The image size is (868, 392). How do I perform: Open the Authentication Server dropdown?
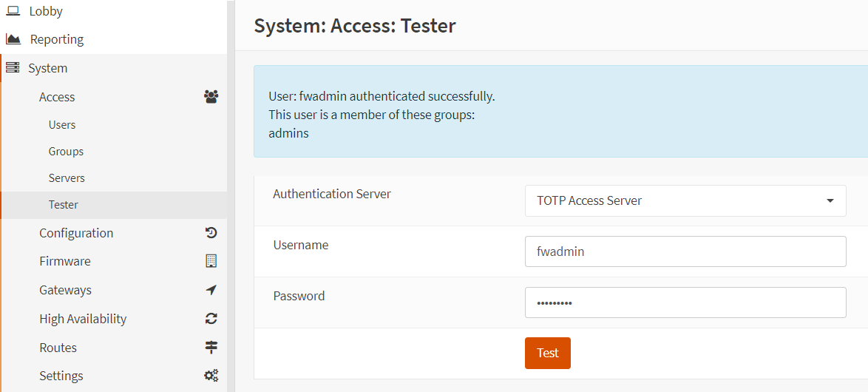click(x=685, y=201)
